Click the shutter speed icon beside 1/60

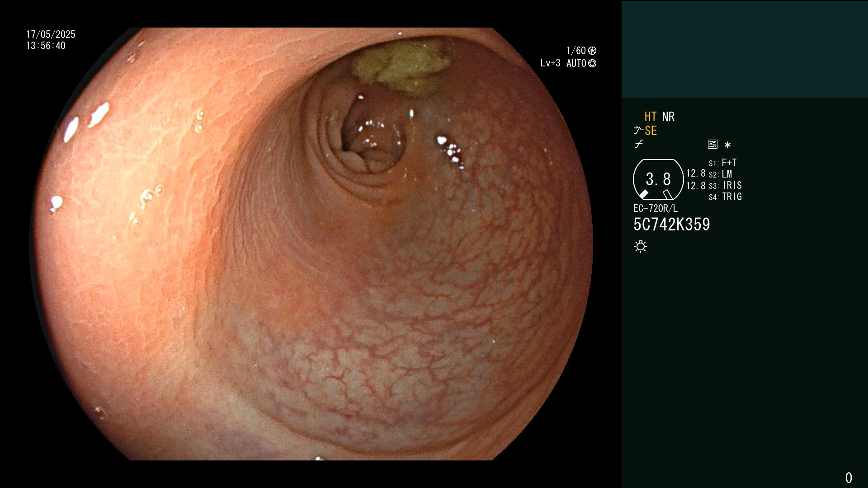[x=592, y=51]
